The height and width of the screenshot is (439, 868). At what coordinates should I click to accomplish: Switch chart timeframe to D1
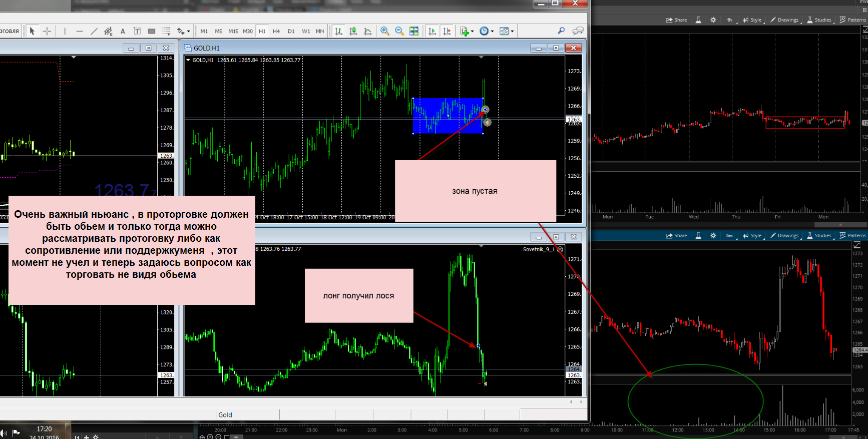[291, 31]
